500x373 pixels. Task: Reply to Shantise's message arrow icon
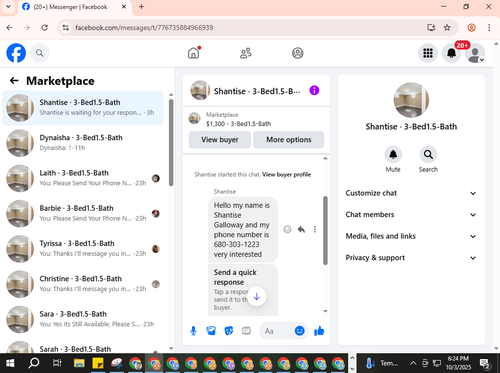pos(301,229)
